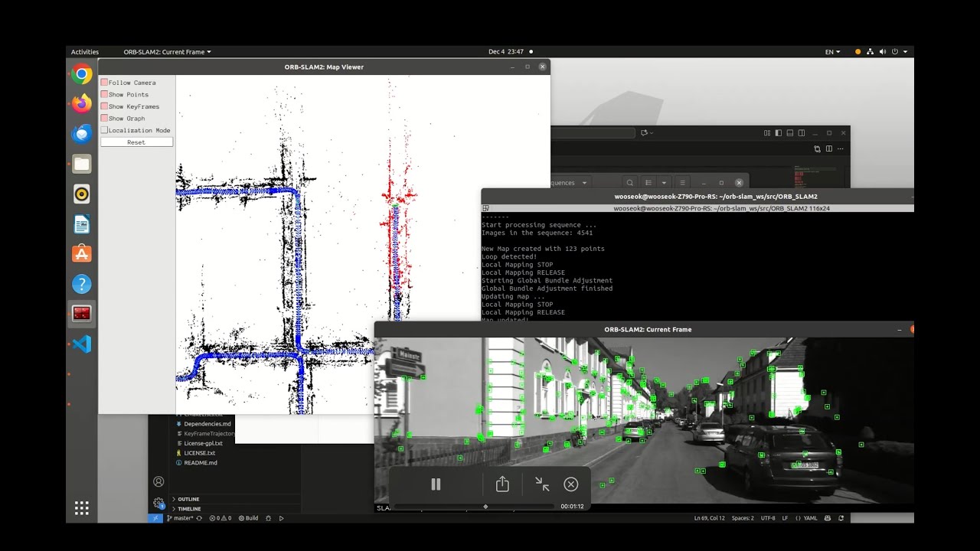Click the share icon in video overlay
Screen dimensions: 980x551
tap(502, 484)
